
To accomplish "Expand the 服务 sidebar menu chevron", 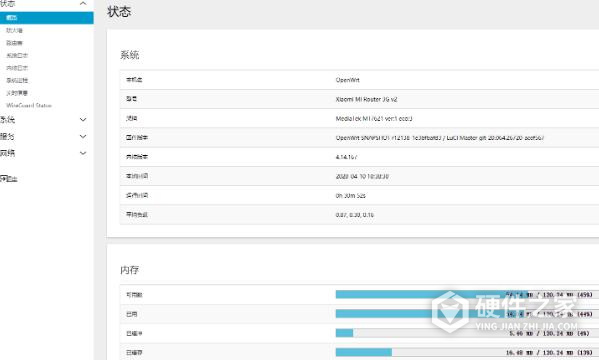I will pyautogui.click(x=83, y=136).
